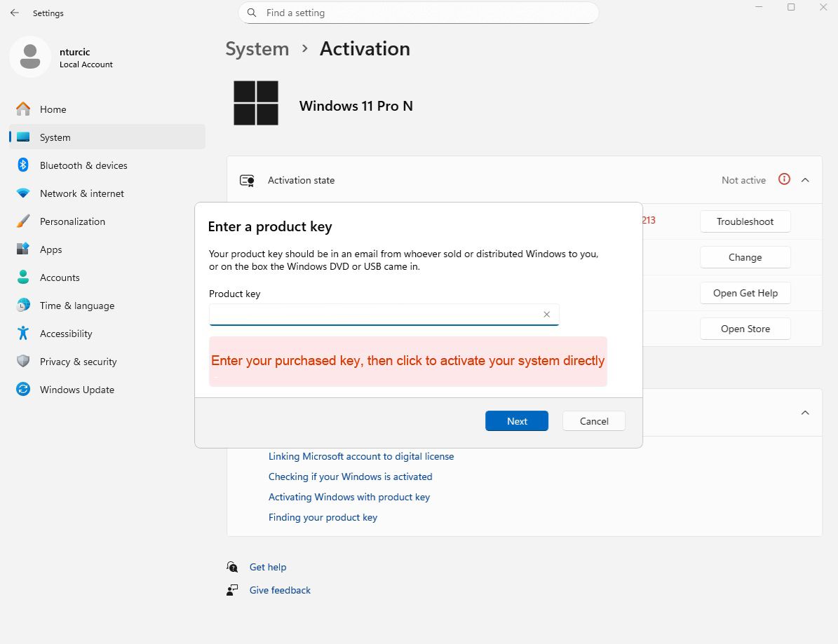This screenshot has width=838, height=644.
Task: Open Bluetooth & devices settings
Action: tap(83, 165)
